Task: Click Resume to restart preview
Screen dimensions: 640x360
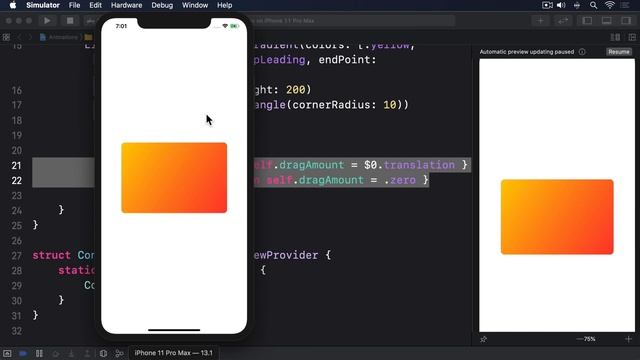Action: point(619,52)
